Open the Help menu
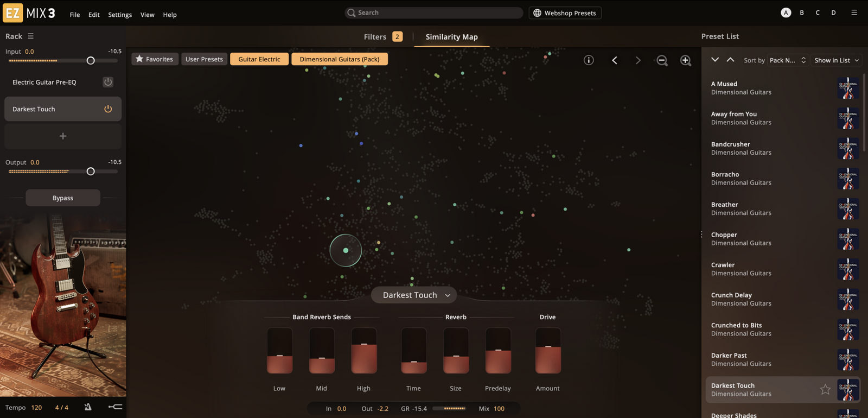 pos(170,15)
